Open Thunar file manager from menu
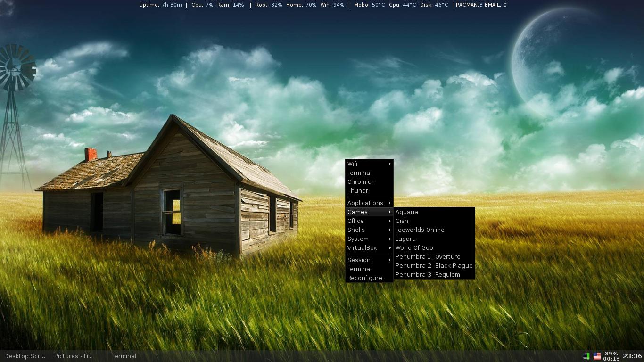 click(369, 191)
